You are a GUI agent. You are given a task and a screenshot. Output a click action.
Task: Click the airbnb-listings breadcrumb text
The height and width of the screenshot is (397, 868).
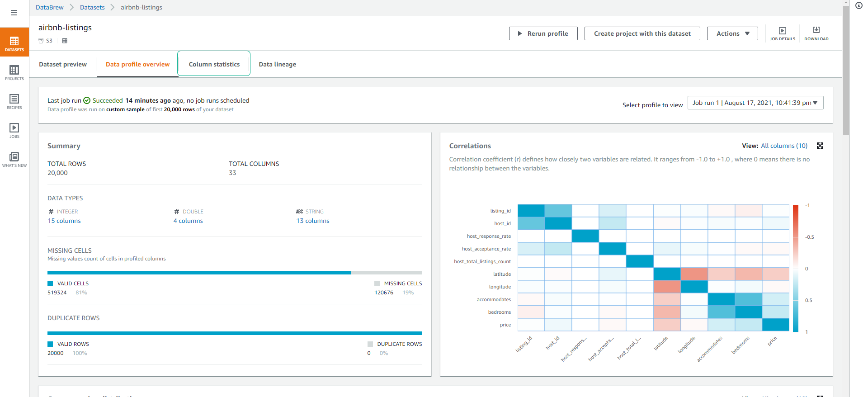tap(142, 7)
